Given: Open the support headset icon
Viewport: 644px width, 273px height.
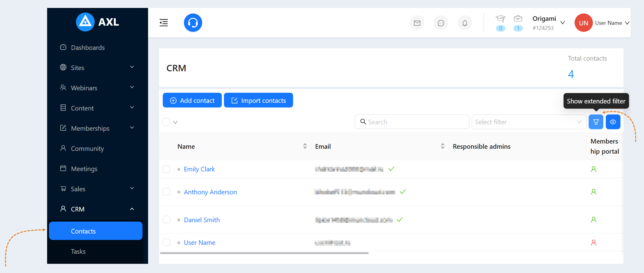Looking at the screenshot, I should (193, 23).
